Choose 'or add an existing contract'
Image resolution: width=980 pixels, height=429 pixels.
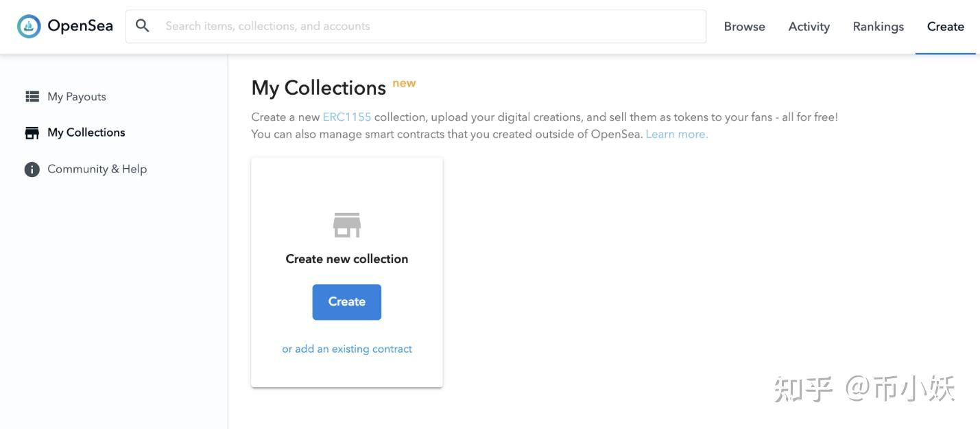347,349
